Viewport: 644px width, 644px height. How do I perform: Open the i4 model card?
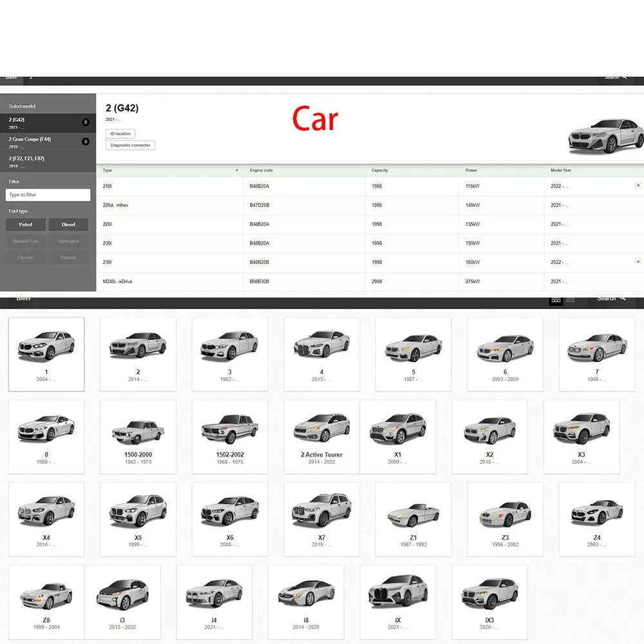pyautogui.click(x=214, y=602)
